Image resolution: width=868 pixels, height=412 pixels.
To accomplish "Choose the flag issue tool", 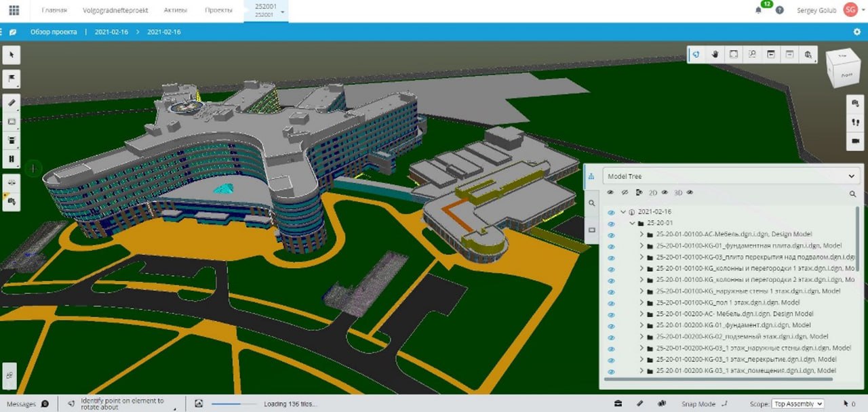I will click(x=12, y=79).
